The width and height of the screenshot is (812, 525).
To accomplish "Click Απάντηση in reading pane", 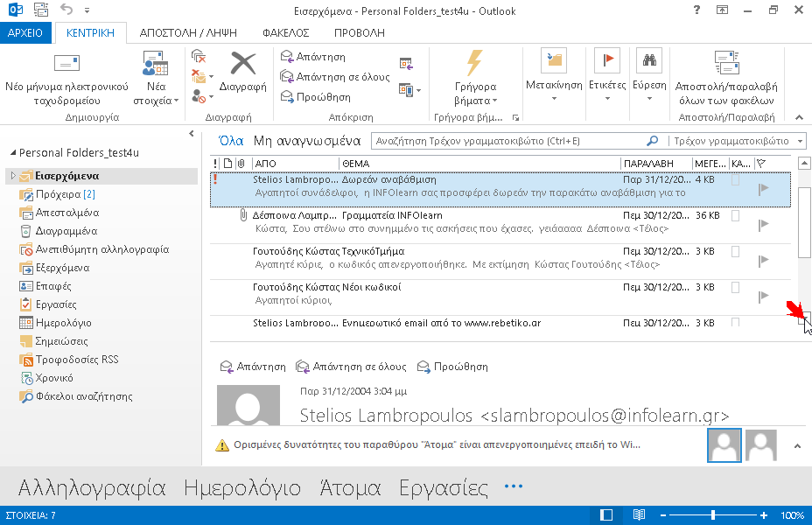I will (x=253, y=367).
